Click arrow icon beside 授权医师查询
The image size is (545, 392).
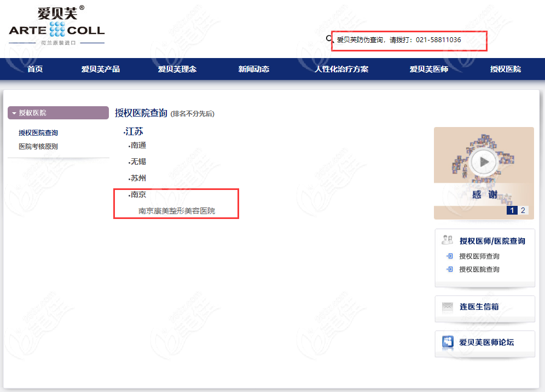(449, 256)
